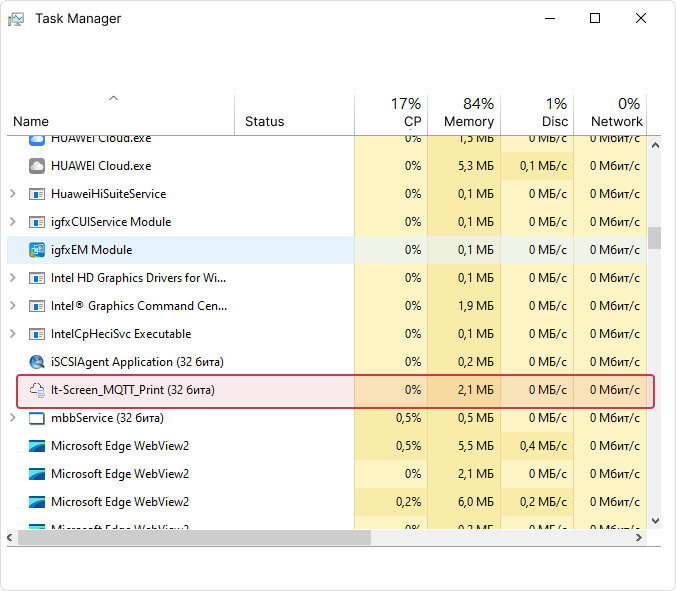The image size is (676, 591).
Task: Click the mbbService window icon
Action: [37, 418]
